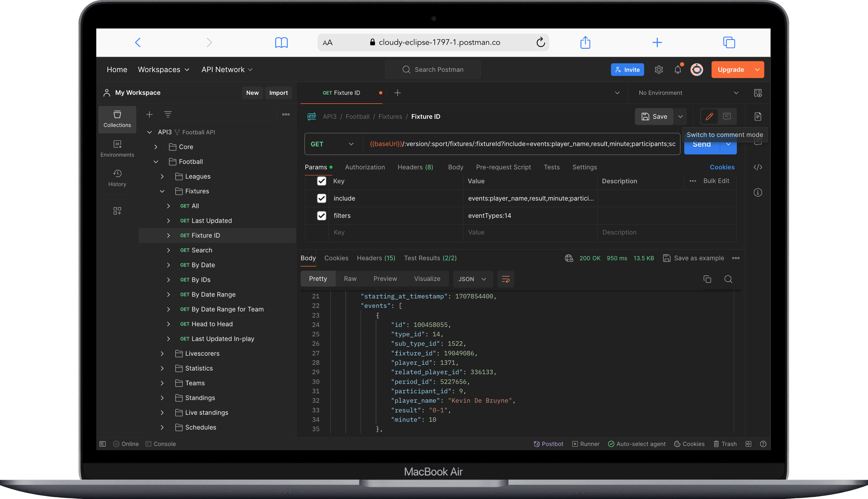
Task: Open the Cookies link
Action: tap(722, 167)
